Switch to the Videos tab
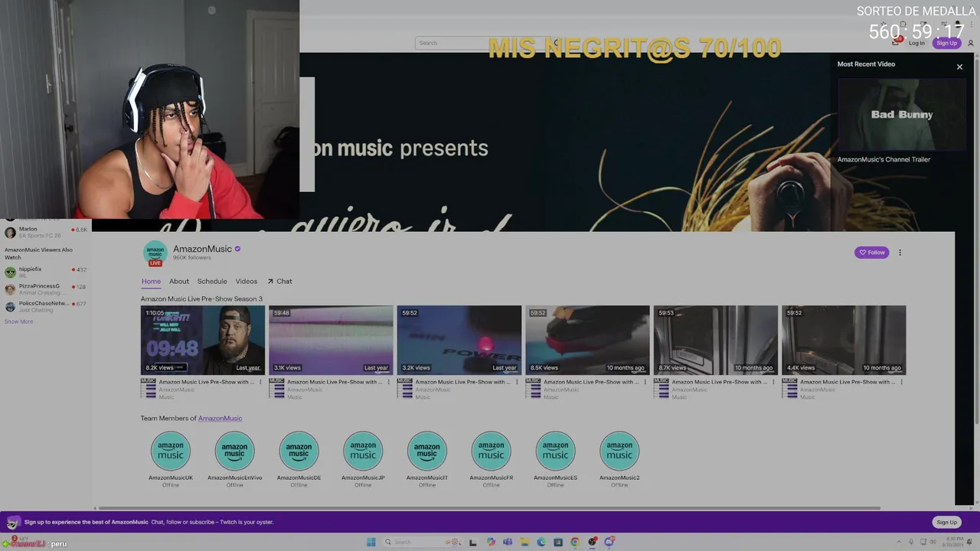 (247, 282)
